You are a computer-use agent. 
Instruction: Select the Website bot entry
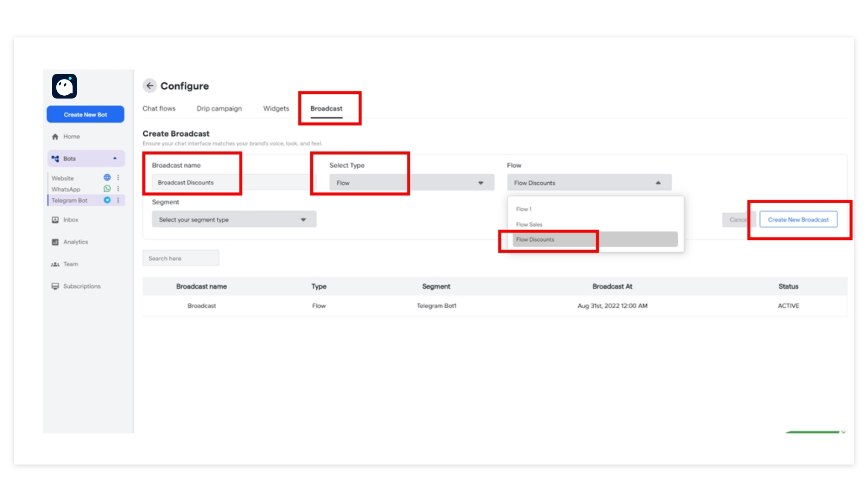pos(63,178)
